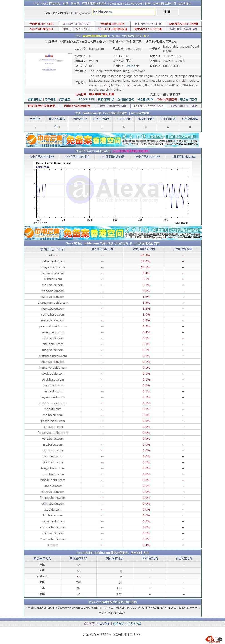Open the 100-1万名+刷来路流量 ad link
This screenshot has width=225, height=644.
[x=113, y=29]
